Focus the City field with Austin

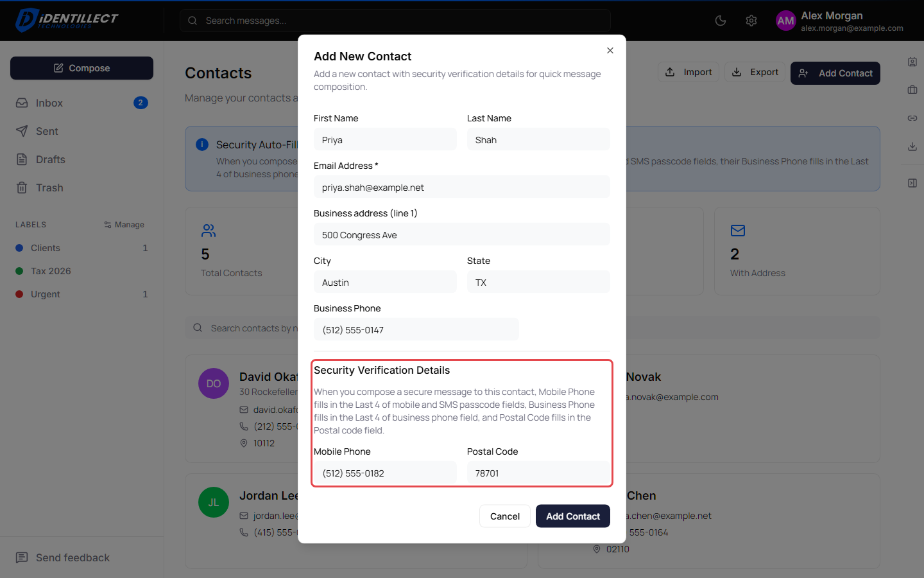[x=385, y=282]
